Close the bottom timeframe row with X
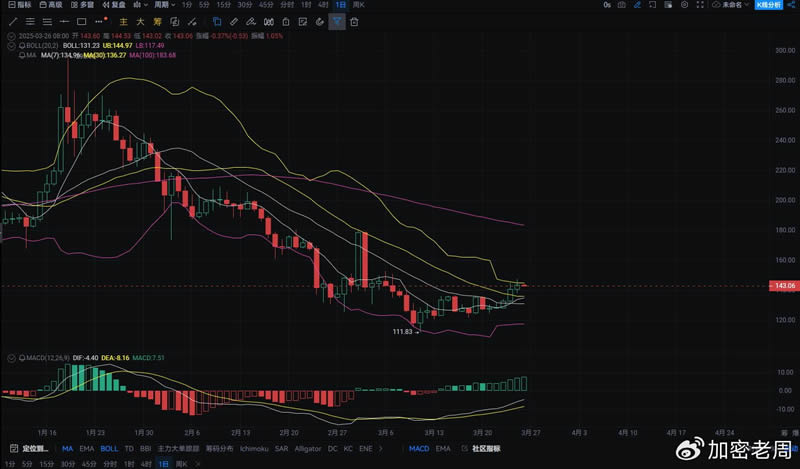The height and width of the screenshot is (469, 800). (x=198, y=464)
